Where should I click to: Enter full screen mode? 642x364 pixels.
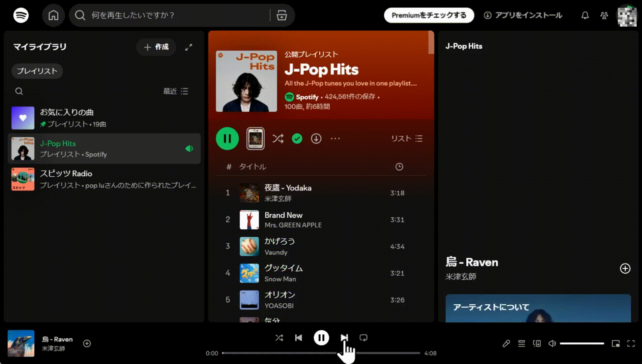(x=631, y=343)
